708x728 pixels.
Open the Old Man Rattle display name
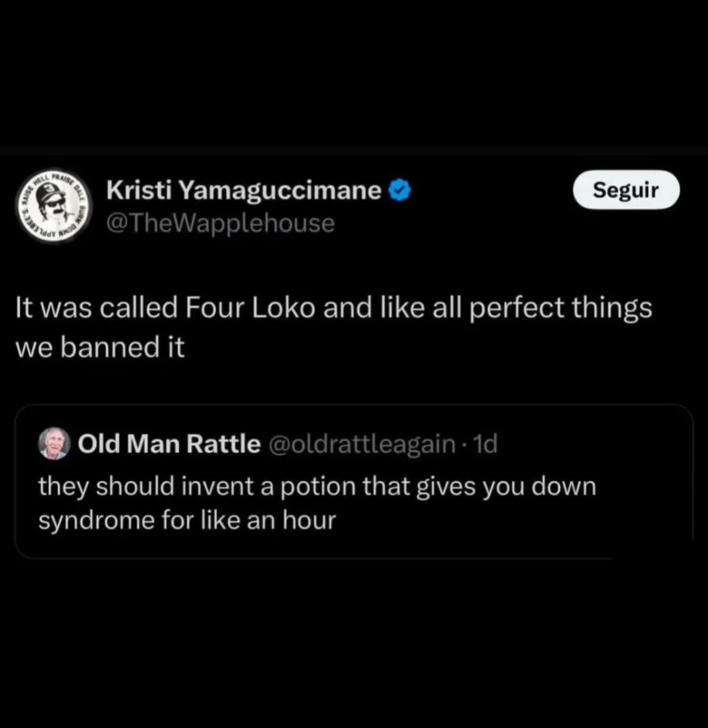point(169,444)
